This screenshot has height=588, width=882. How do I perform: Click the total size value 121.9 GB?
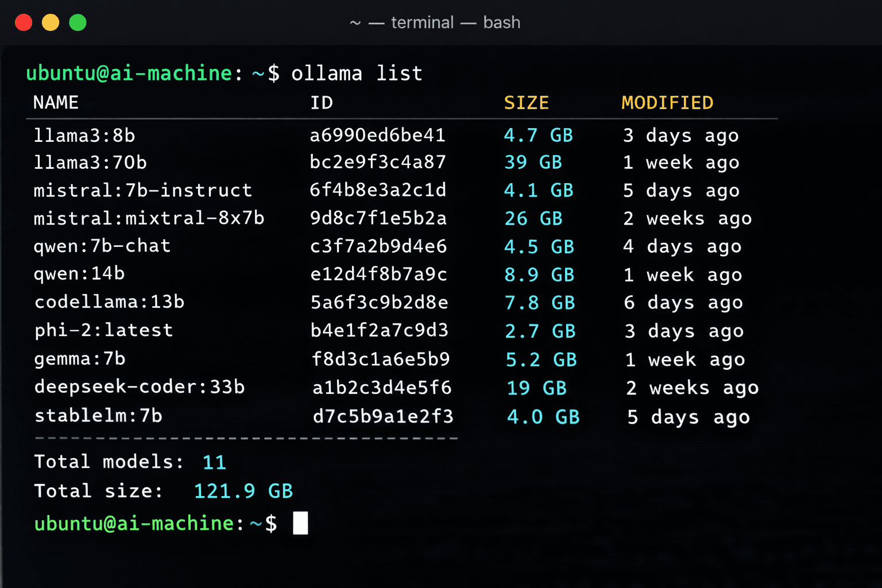coord(243,491)
